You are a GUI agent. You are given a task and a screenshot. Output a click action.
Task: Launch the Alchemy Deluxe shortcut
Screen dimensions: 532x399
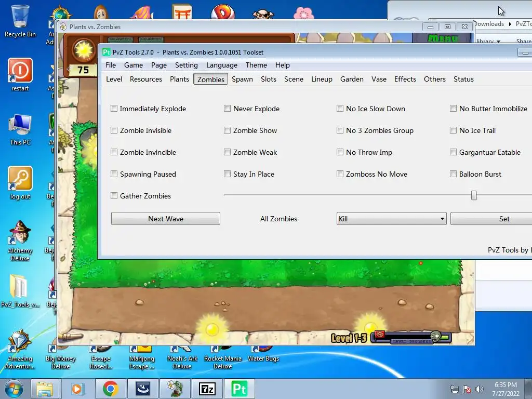point(20,241)
